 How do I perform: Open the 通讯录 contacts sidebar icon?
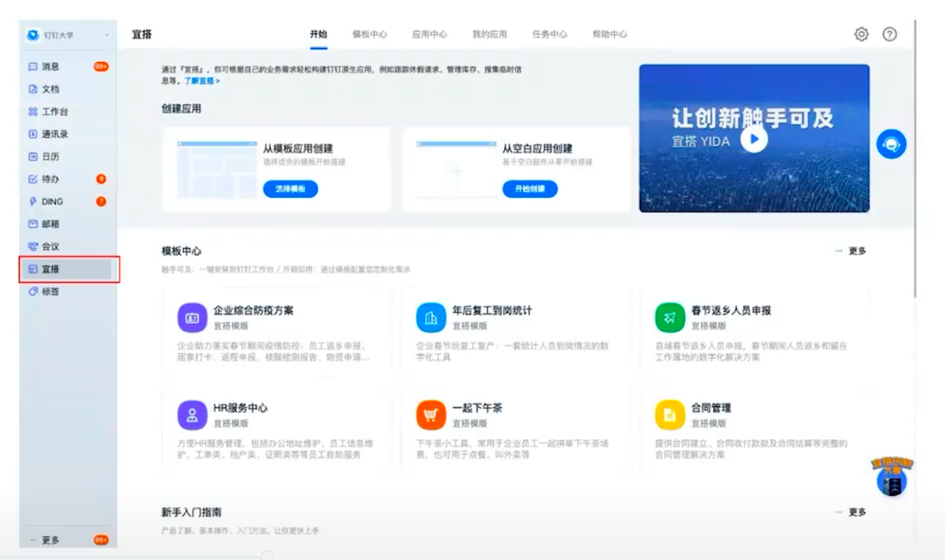click(32, 134)
